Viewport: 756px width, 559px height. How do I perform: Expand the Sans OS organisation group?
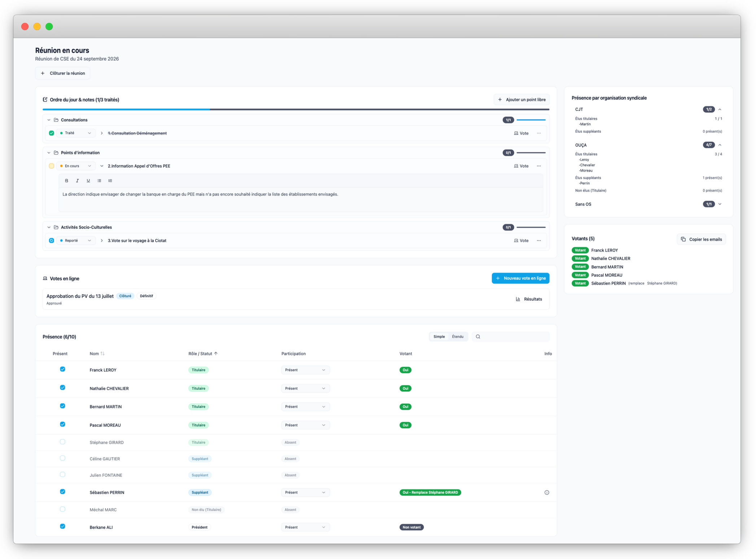click(x=720, y=204)
